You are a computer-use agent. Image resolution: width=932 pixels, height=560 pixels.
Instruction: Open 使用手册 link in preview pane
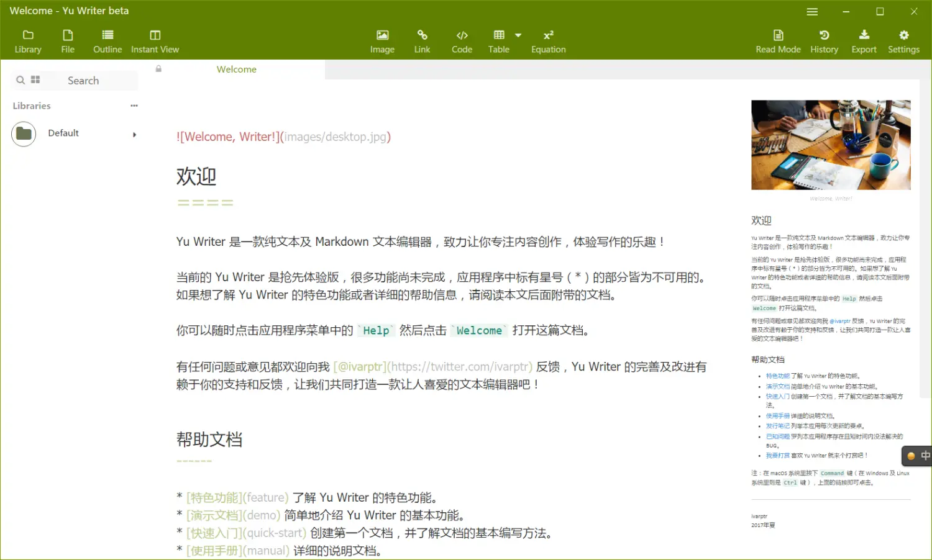[777, 416]
